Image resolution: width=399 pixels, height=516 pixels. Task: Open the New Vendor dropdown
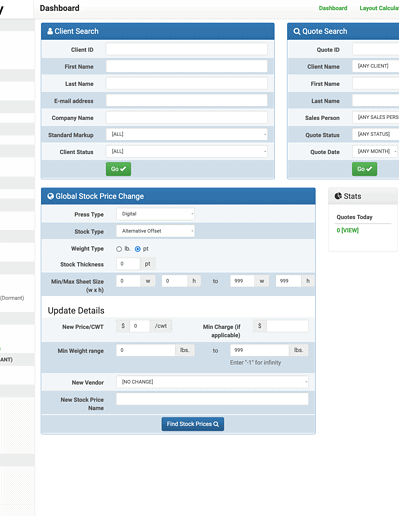(x=212, y=382)
